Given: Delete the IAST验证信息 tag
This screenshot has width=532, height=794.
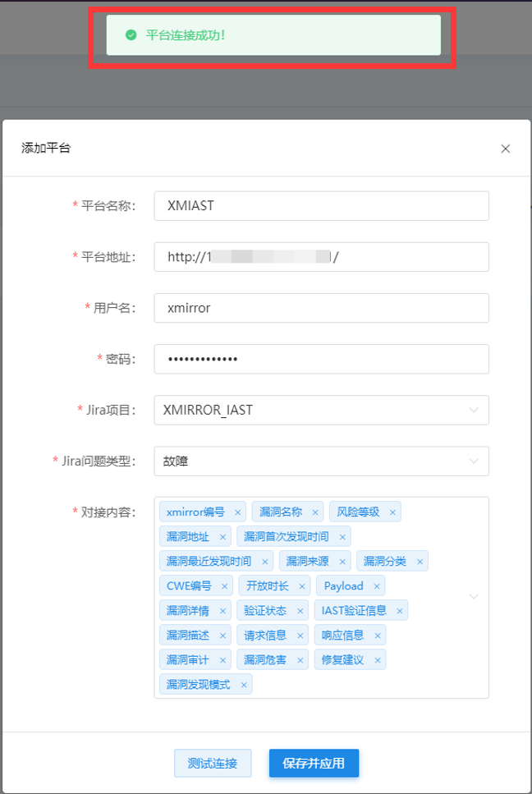Looking at the screenshot, I should tap(400, 611).
